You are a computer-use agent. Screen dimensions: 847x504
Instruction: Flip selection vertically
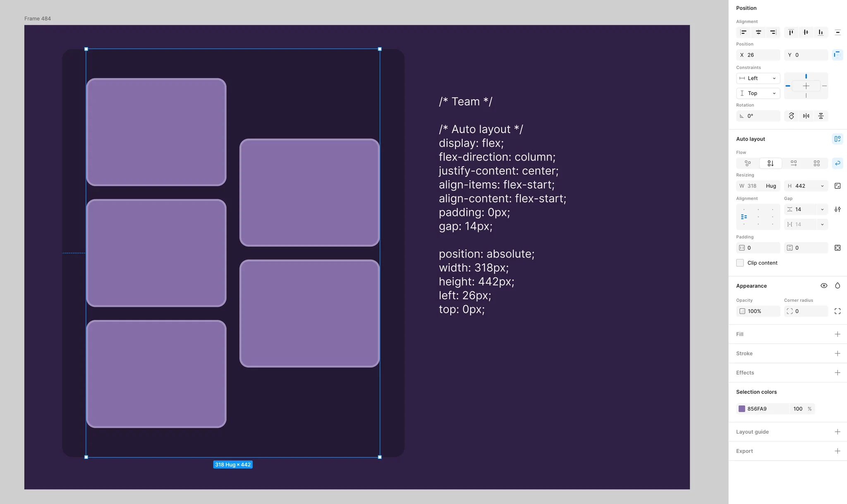821,116
